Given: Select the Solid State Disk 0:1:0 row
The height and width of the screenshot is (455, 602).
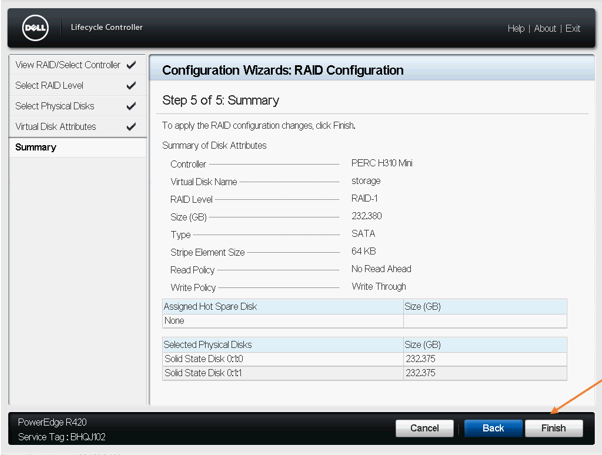Looking at the screenshot, I should pyautogui.click(x=364, y=359).
